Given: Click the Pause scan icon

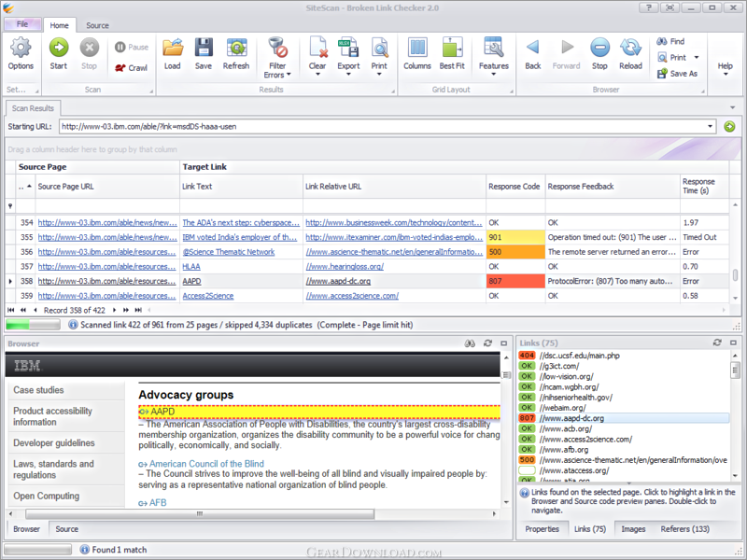Looking at the screenshot, I should pyautogui.click(x=120, y=47).
